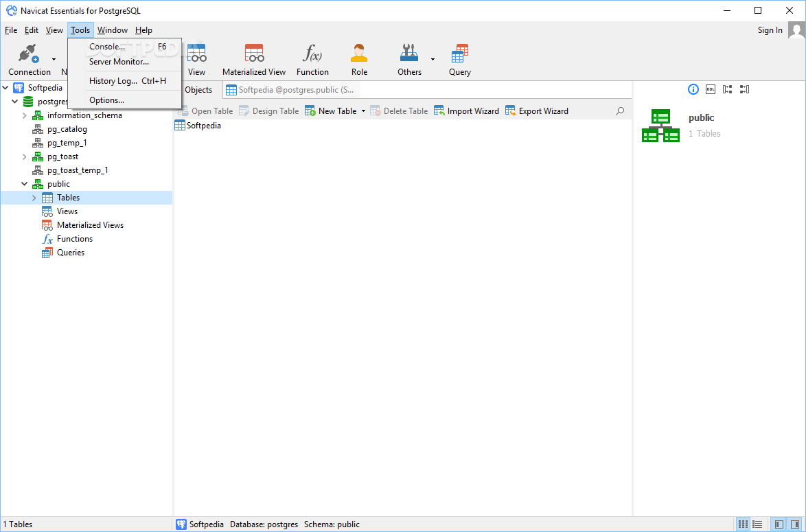Open the Edit menu
Image resolution: width=806 pixels, height=532 pixels.
click(32, 30)
